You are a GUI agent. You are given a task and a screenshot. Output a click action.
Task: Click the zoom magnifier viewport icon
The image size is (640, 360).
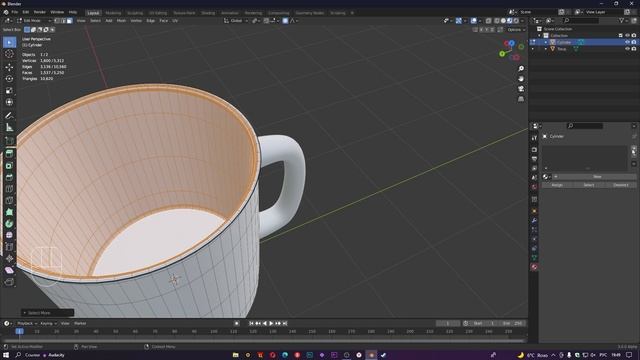(521, 69)
